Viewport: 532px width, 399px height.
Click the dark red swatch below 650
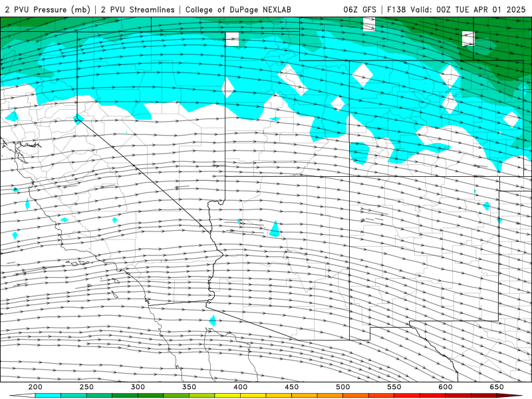point(483,396)
